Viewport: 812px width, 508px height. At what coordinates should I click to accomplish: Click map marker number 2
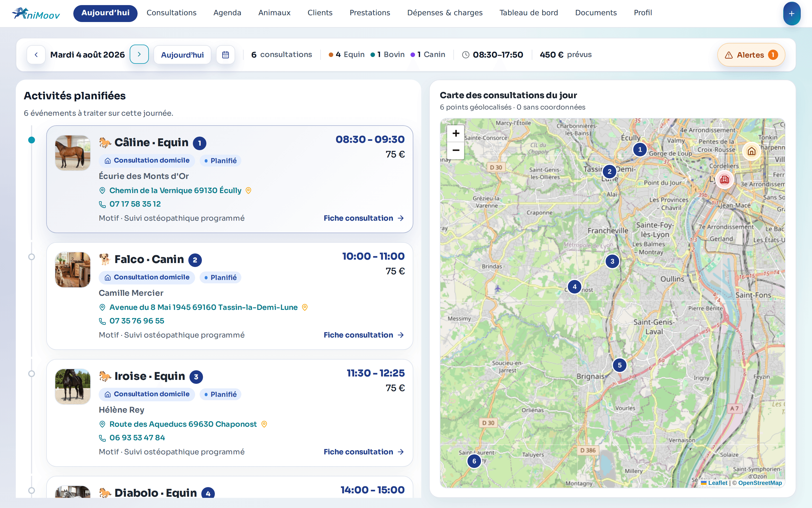[x=609, y=172]
